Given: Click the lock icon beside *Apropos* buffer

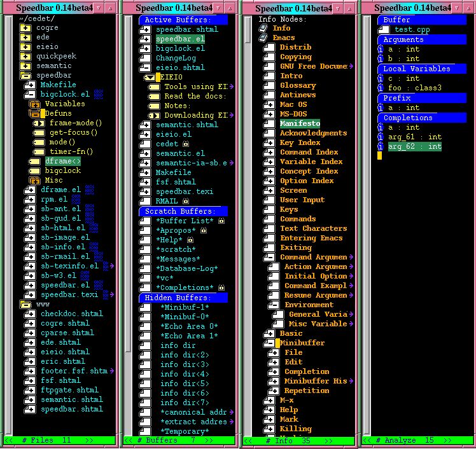Looking at the screenshot, I should coord(203,230).
